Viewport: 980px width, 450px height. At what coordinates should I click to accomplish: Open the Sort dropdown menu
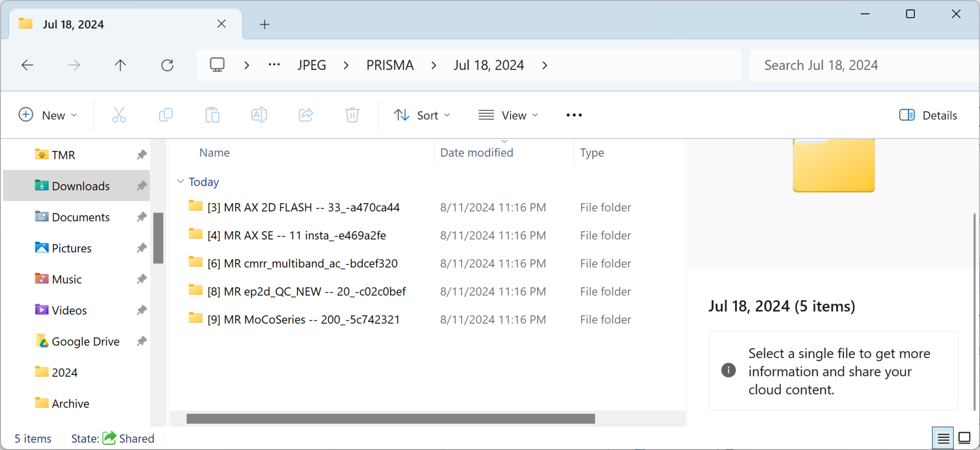pyautogui.click(x=422, y=115)
